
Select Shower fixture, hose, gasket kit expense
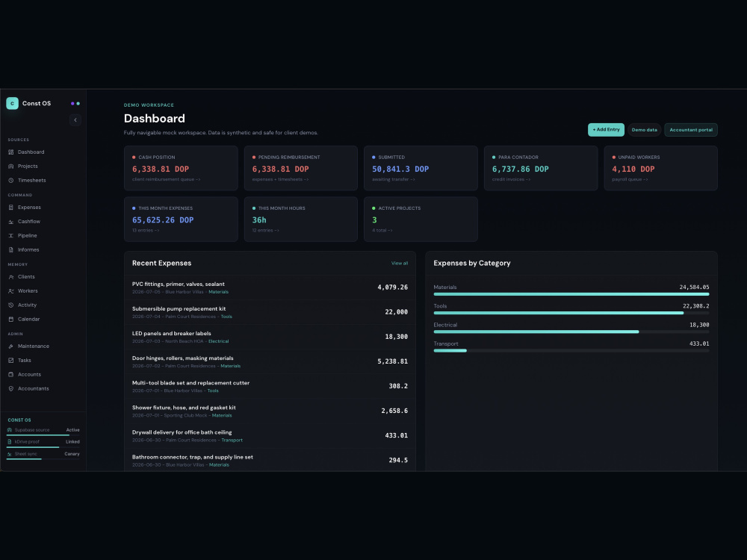[x=270, y=411]
